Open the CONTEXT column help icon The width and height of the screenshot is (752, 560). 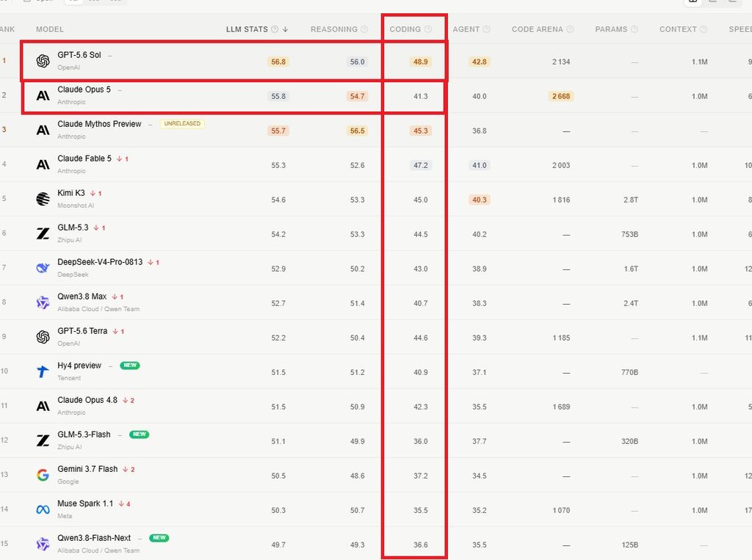(x=704, y=29)
